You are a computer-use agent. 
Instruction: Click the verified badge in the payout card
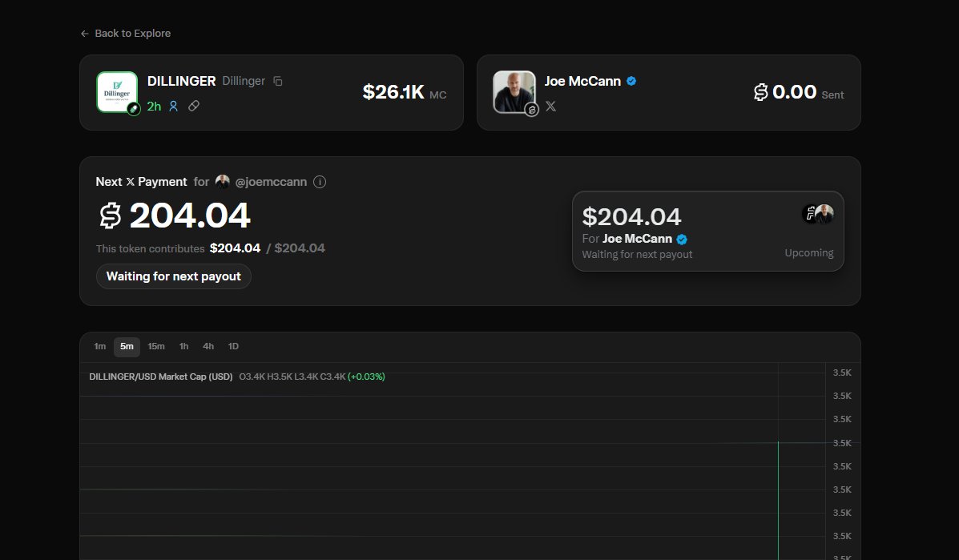pos(682,239)
